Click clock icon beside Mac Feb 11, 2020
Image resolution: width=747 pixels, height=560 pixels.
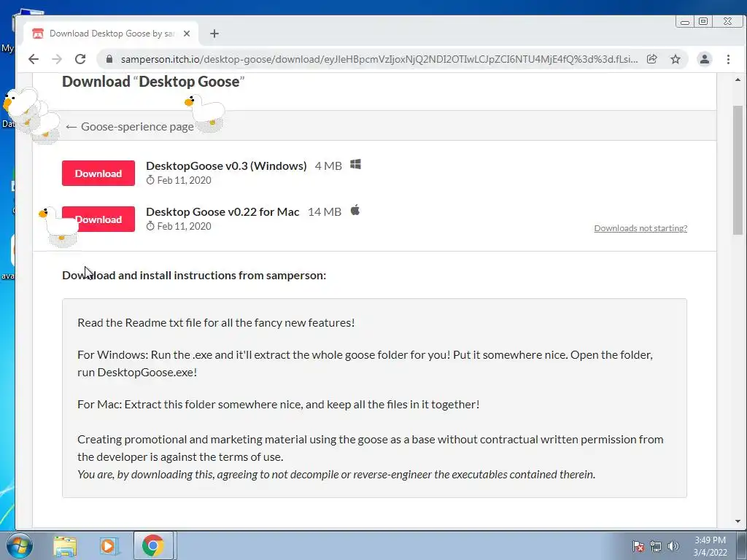coord(150,226)
